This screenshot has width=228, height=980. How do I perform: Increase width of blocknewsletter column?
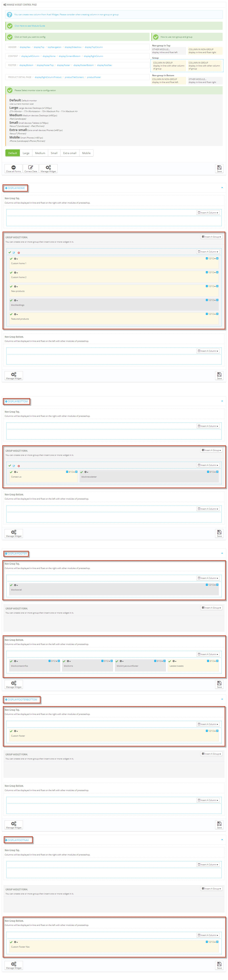click(217, 472)
